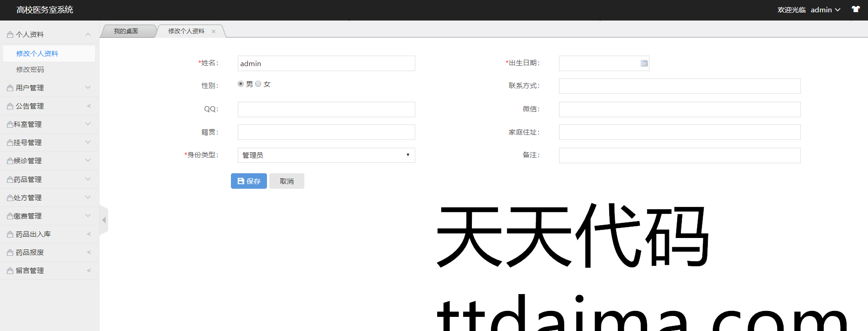Select the 女 gender radio button

(x=258, y=84)
